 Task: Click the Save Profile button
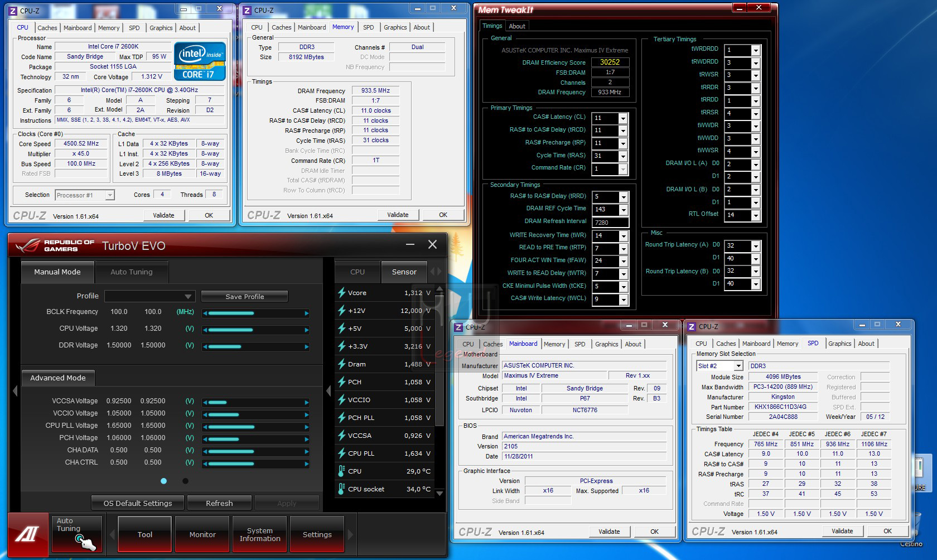pos(245,296)
